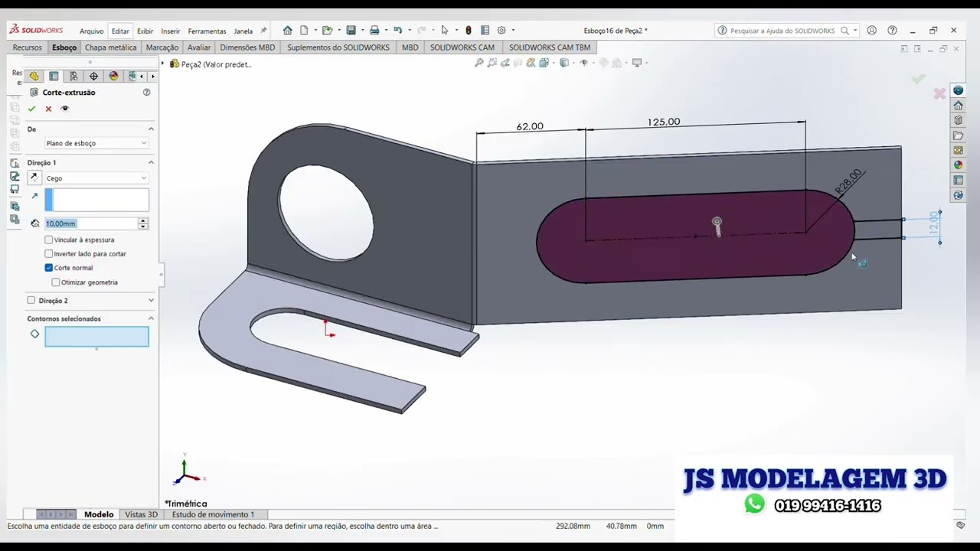Open user login account icon
980x551 pixels.
click(872, 31)
